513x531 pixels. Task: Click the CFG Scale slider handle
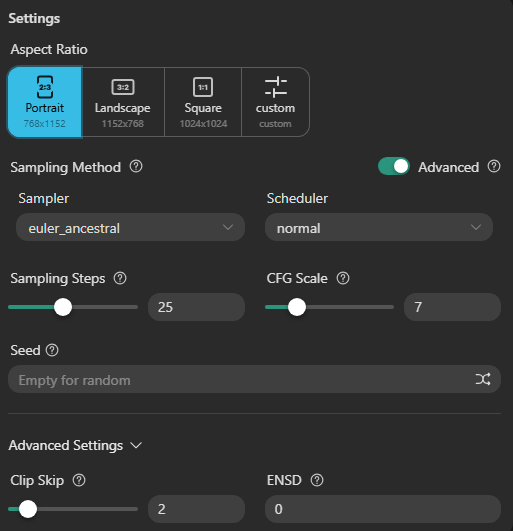coord(297,307)
